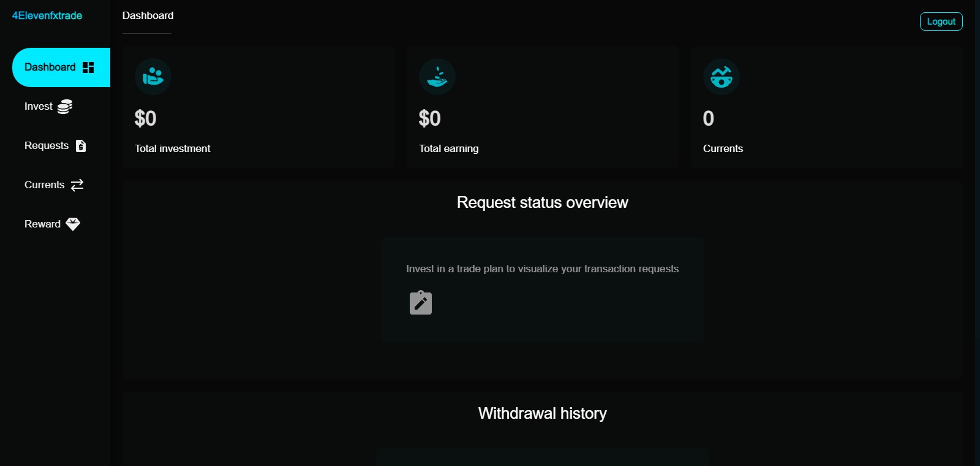Image resolution: width=980 pixels, height=466 pixels.
Task: Click the clipboard pencil icon in overview
Action: tap(421, 302)
